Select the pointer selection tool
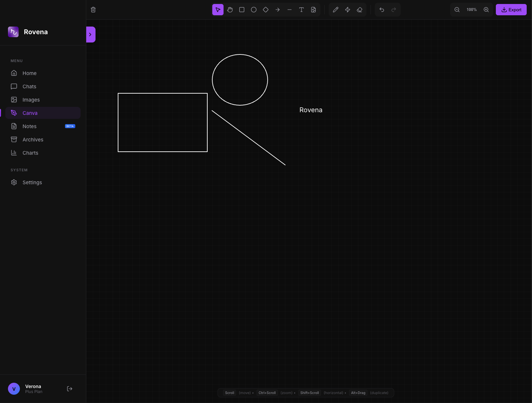This screenshot has height=403, width=532. (x=218, y=10)
